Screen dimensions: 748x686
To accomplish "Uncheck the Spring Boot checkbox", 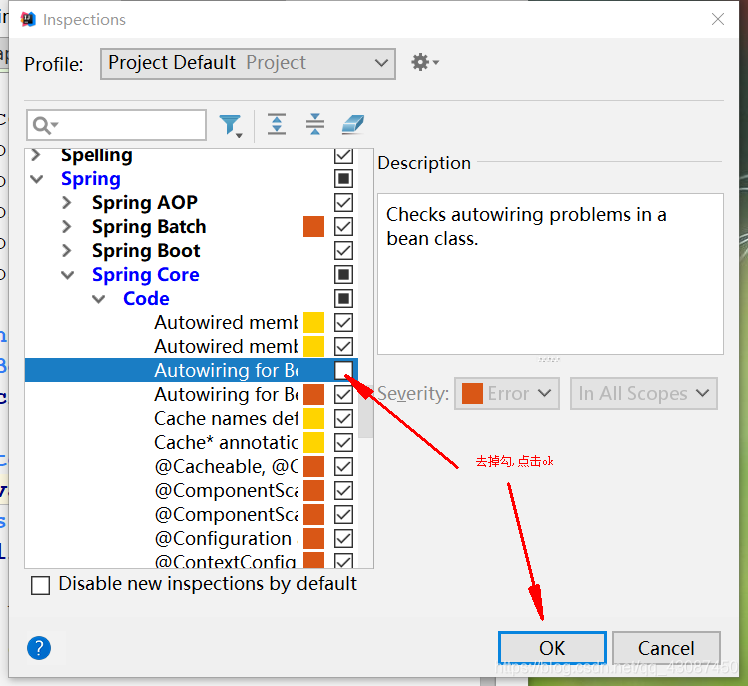I will [x=343, y=250].
